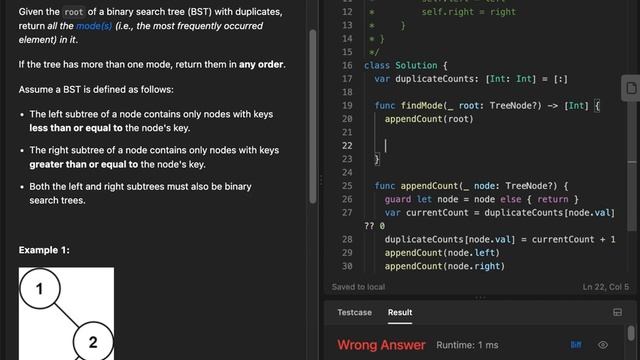Click the 'Wrong Answer' result text
The width and height of the screenshot is (640, 360).
pos(381,345)
